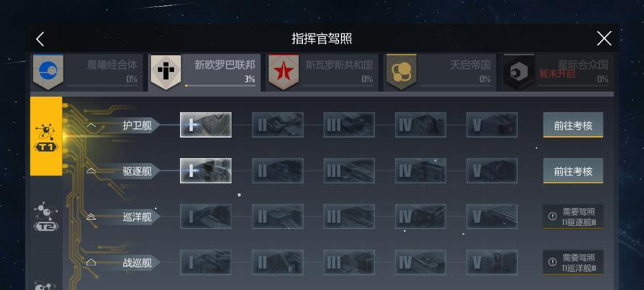Click the 新欧罗巴联邦 cross emblem
This screenshot has width=644, height=290.
pyautogui.click(x=166, y=72)
